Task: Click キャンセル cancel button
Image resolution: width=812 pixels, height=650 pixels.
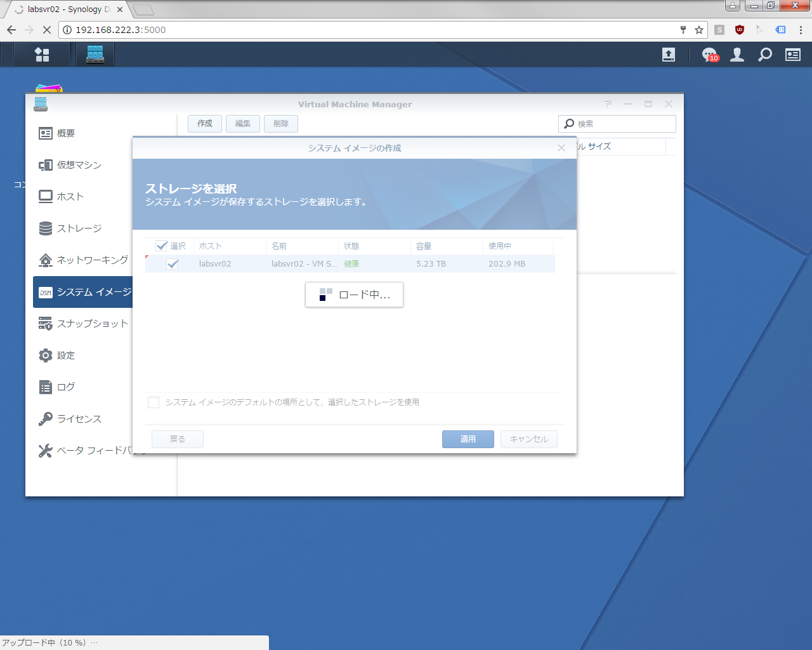Action: (529, 439)
